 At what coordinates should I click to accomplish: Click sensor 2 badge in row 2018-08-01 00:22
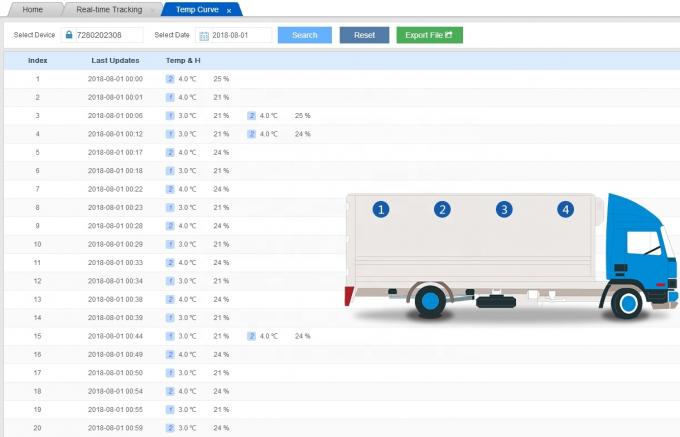click(170, 189)
